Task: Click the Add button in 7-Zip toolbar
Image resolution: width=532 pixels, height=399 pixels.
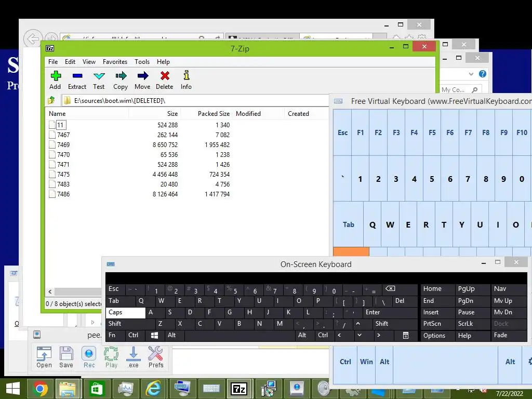Action: (x=55, y=81)
